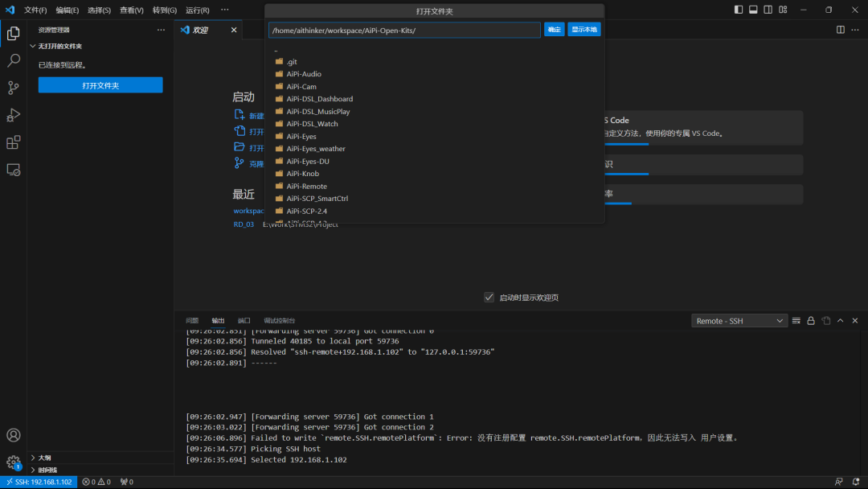Click forwarded ports status item
The image size is (868, 489).
(x=127, y=482)
